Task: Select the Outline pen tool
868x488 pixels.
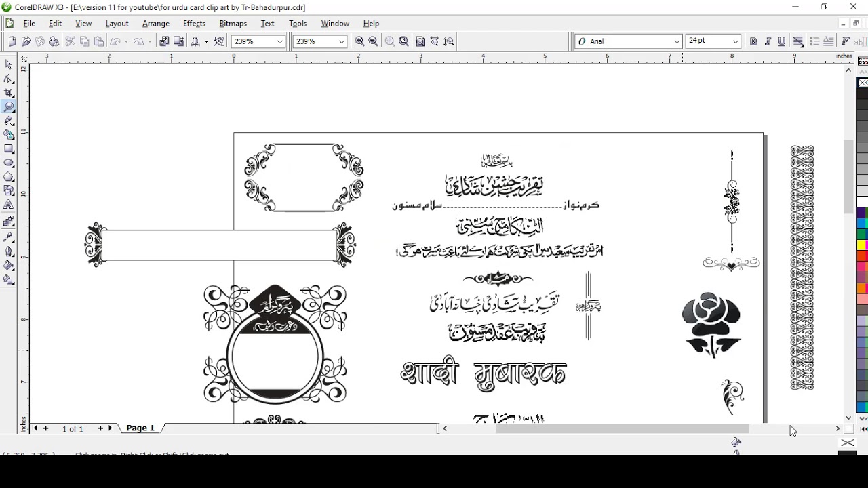Action: (x=9, y=251)
